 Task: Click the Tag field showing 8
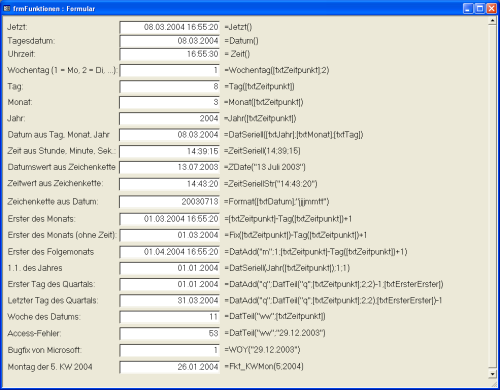169,87
